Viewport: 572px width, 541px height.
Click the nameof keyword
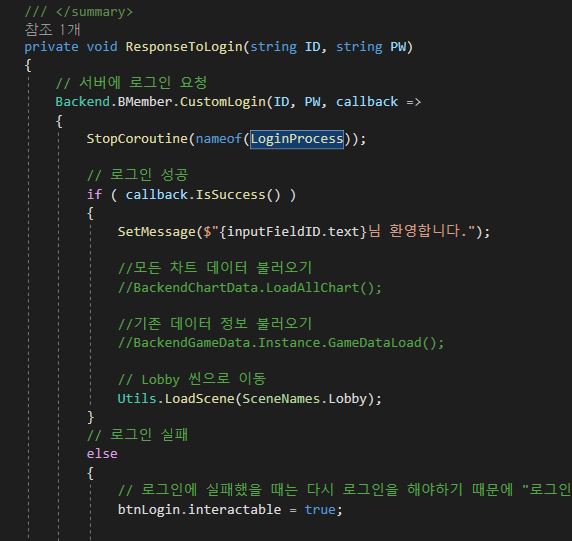click(x=219, y=139)
